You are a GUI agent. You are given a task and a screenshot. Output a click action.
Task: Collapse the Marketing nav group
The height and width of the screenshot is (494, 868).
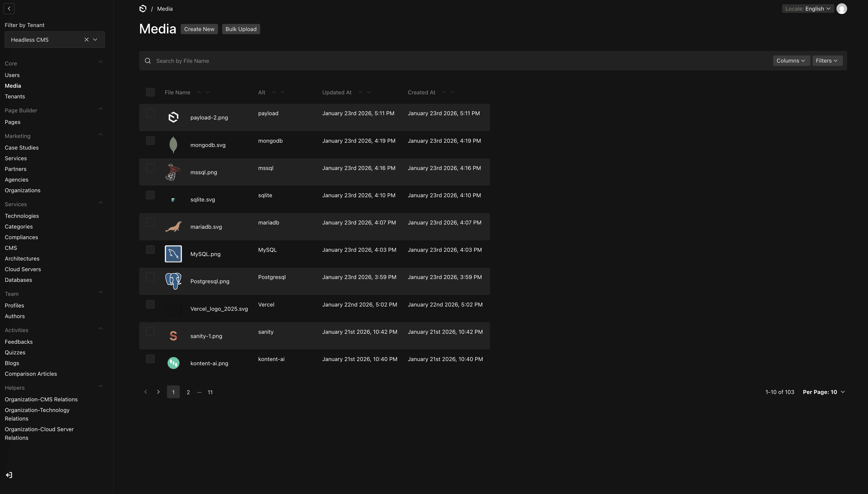(101, 135)
